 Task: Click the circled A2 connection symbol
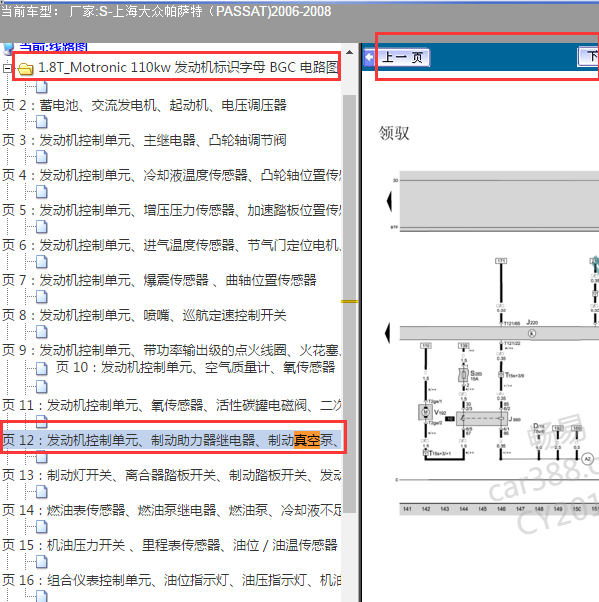point(587,459)
